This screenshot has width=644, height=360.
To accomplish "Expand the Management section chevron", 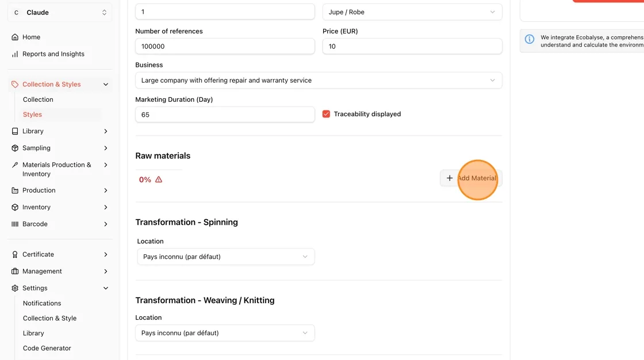I will click(106, 271).
